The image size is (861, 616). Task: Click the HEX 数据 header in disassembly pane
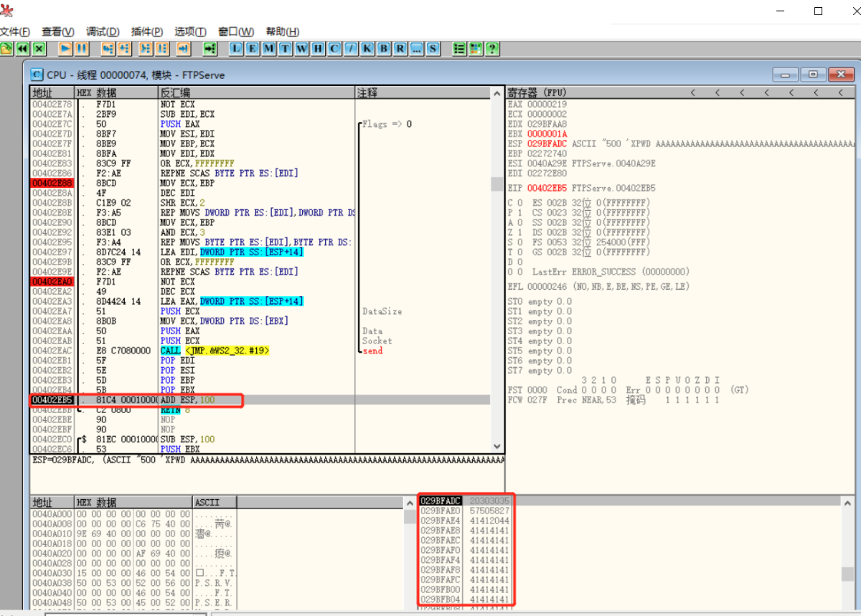(x=116, y=93)
